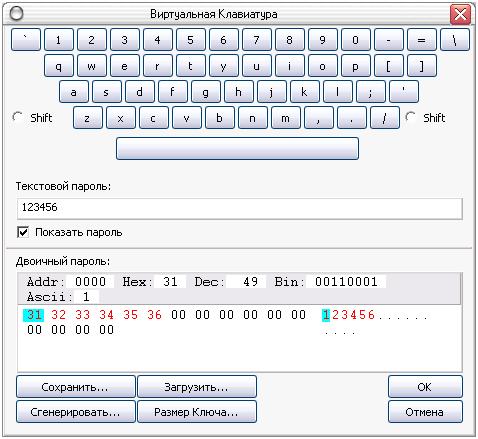Click the backslash key
The height and width of the screenshot is (439, 478).
point(455,40)
